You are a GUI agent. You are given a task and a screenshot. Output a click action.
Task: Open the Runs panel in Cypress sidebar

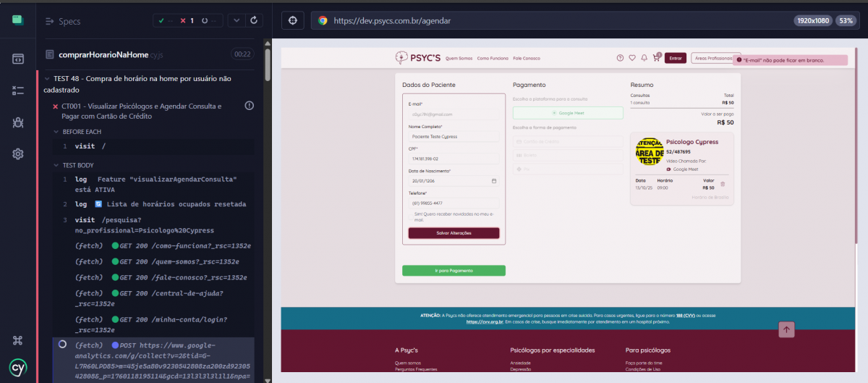tap(18, 91)
